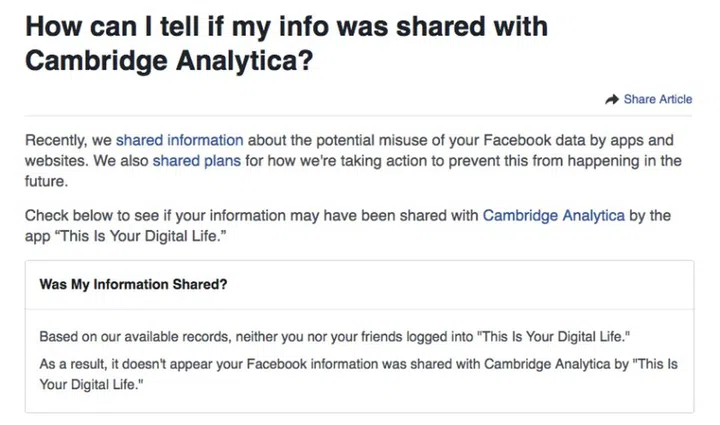This screenshot has width=720, height=425.
Task: Follow the "shared information" hyperlink
Action: [x=179, y=139]
